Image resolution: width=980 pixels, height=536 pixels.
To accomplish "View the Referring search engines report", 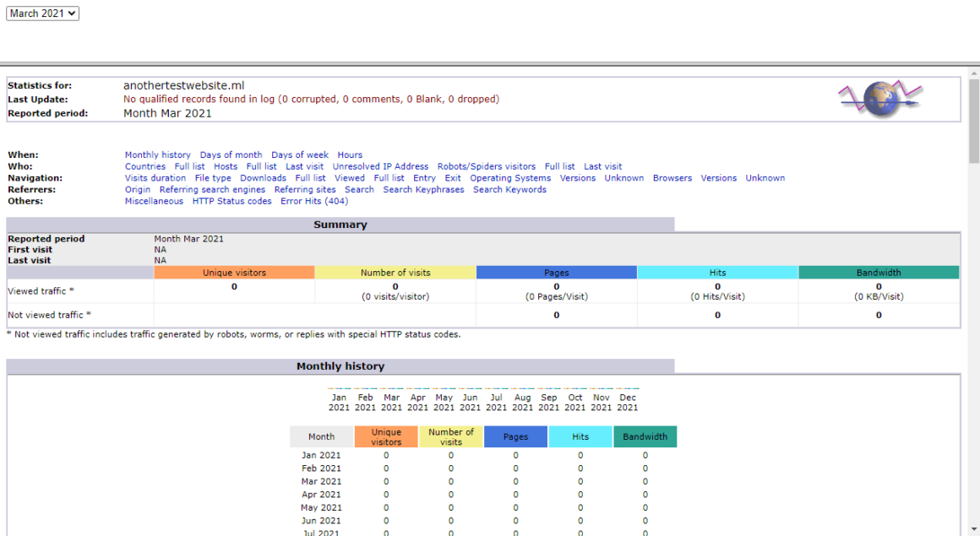I will click(x=211, y=189).
